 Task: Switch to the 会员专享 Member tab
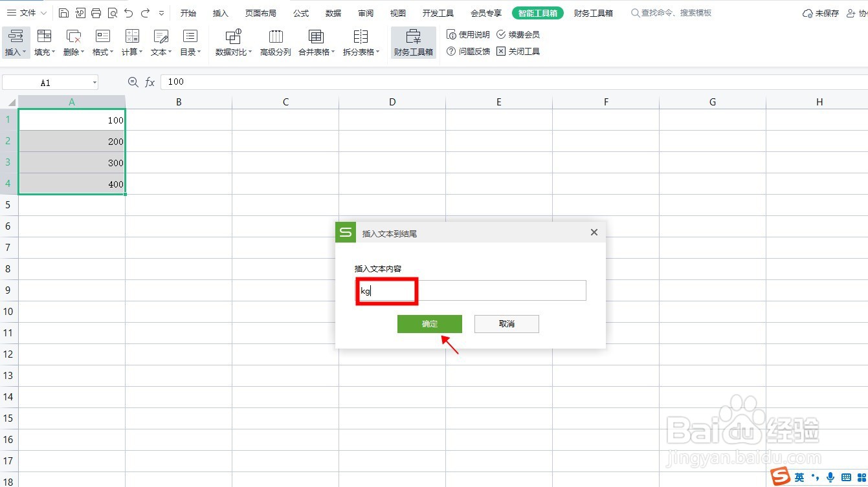click(x=486, y=13)
